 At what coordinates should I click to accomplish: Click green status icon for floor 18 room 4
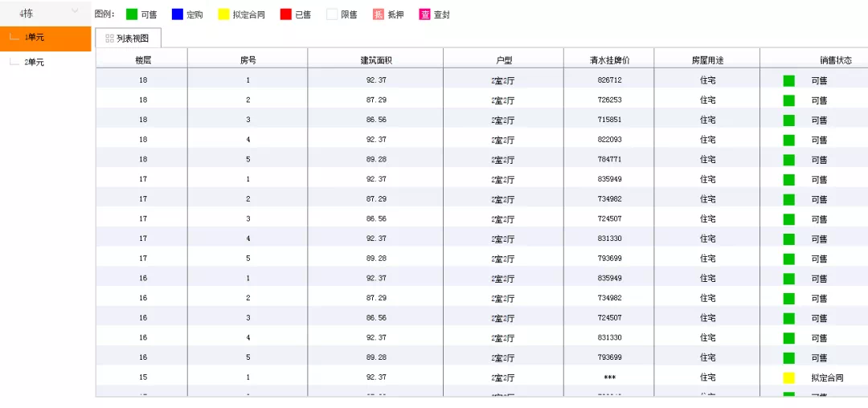pyautogui.click(x=789, y=141)
